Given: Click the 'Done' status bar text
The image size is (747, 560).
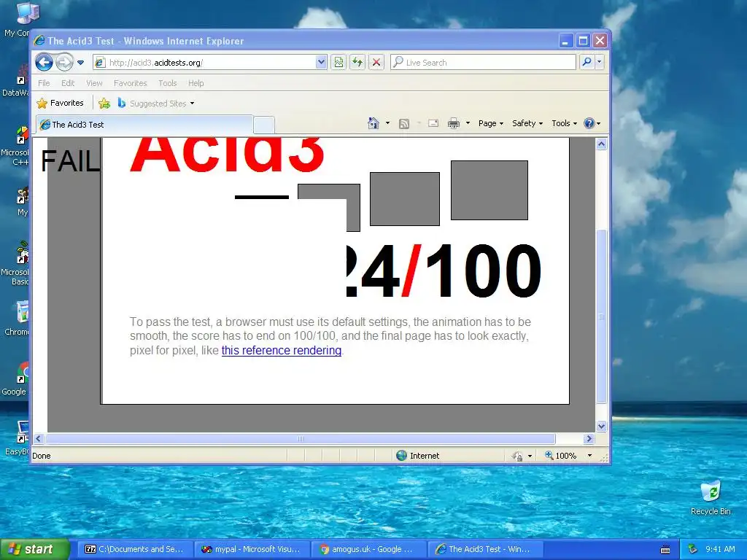Looking at the screenshot, I should [42, 456].
